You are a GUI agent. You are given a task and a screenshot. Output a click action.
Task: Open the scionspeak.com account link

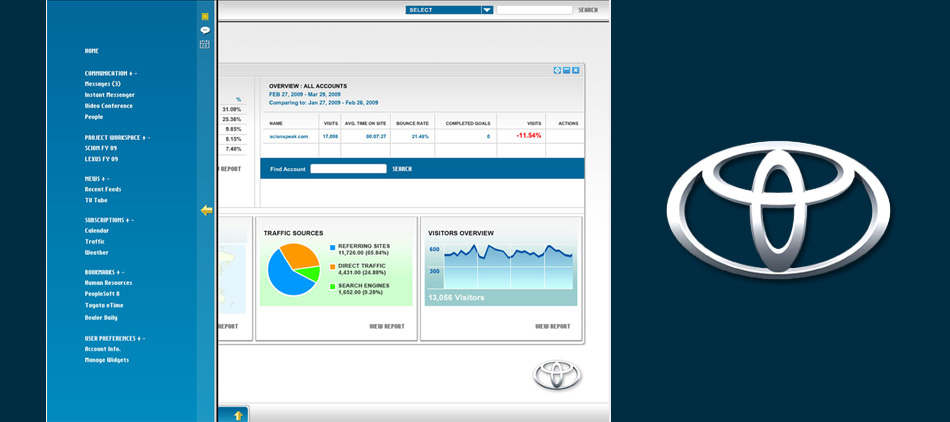coord(288,136)
